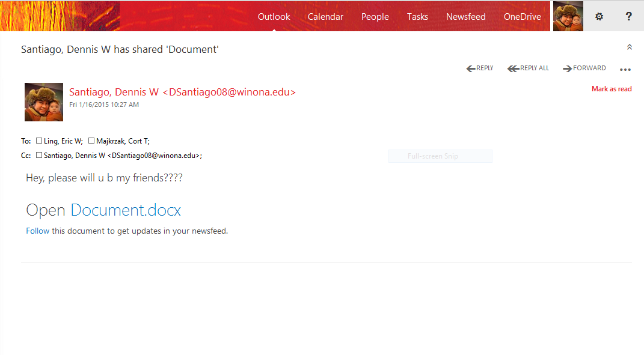The height and width of the screenshot is (355, 644).
Task: Click the profile photo in top bar
Action: point(568,16)
